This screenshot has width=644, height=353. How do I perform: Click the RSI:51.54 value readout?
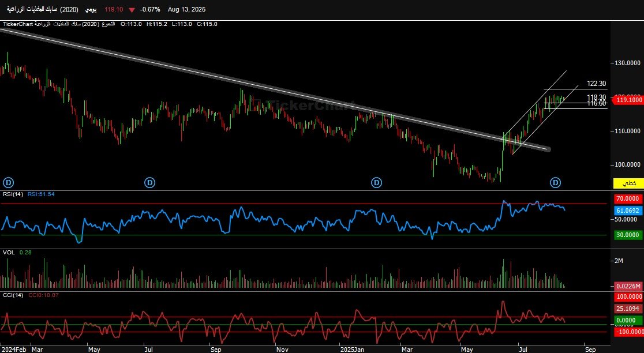click(41, 194)
